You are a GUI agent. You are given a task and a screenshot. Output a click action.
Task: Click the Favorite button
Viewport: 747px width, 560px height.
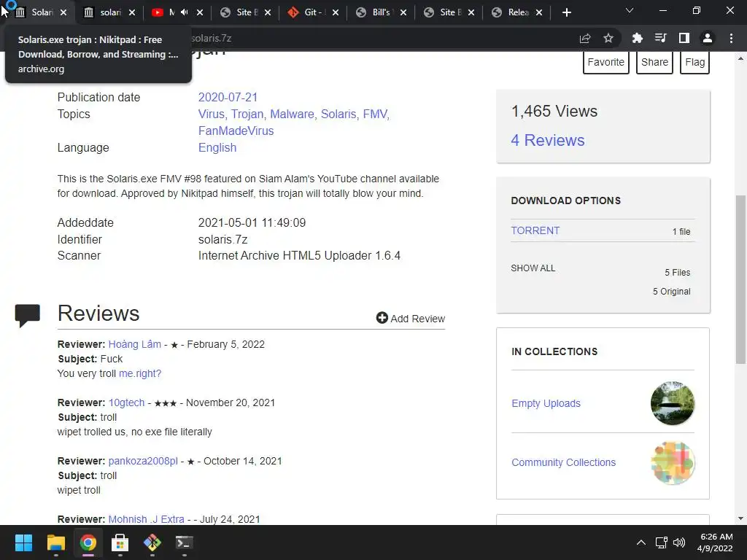606,63
